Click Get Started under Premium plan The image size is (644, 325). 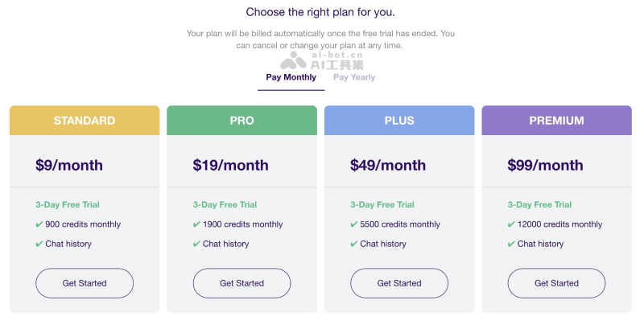(x=556, y=283)
